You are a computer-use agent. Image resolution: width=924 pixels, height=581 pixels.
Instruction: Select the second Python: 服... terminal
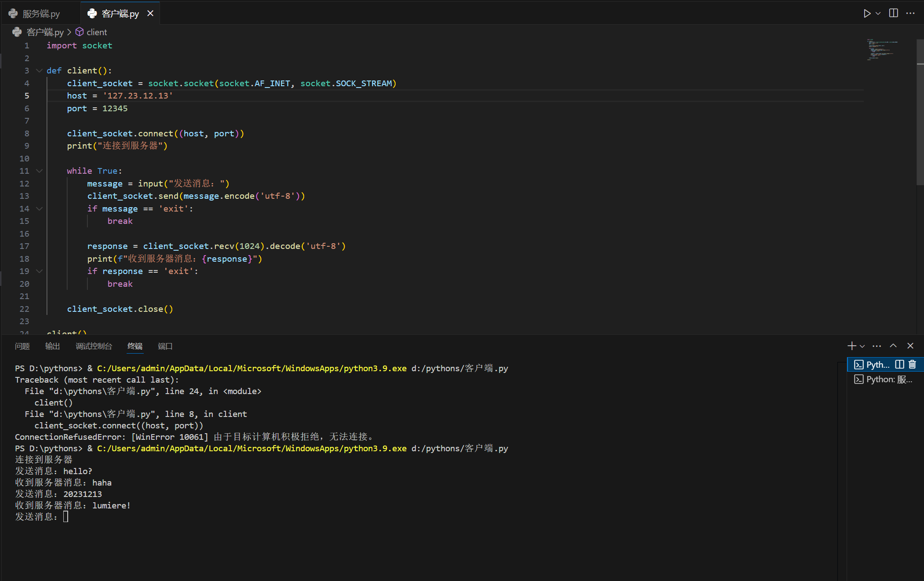tap(884, 379)
